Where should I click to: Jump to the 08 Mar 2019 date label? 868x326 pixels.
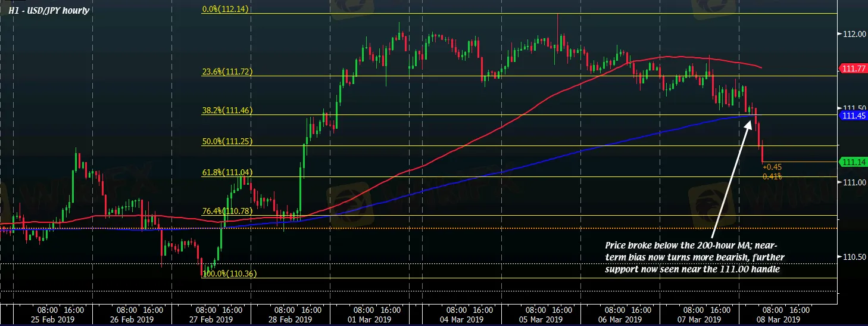click(784, 319)
